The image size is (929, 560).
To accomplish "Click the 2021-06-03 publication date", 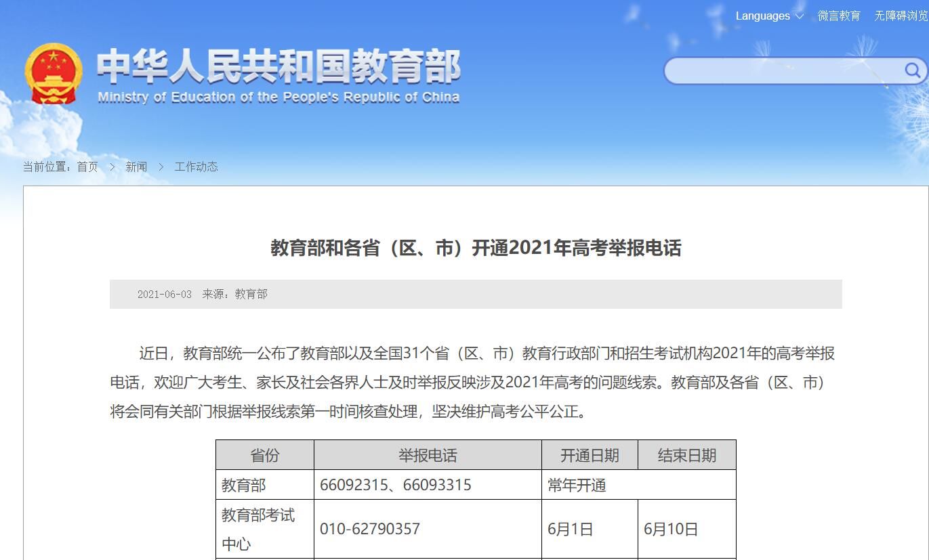I will [x=165, y=295].
